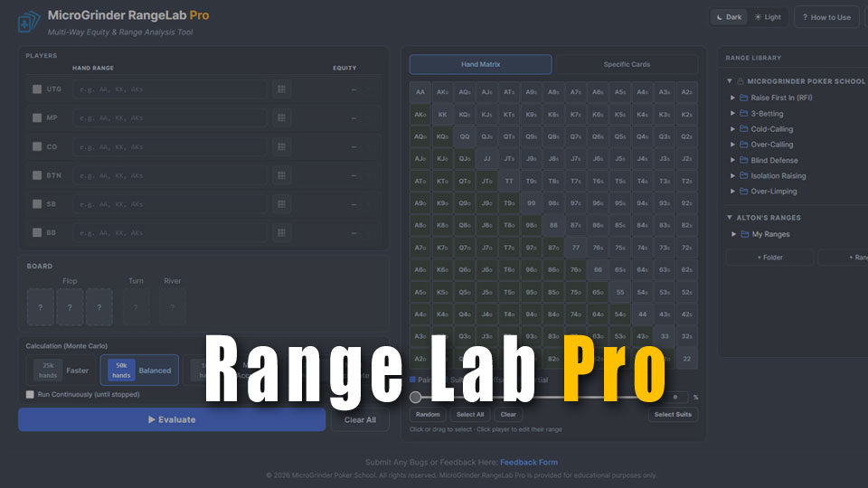The image size is (868, 488).
Task: Enable the UTG player checkbox
Action: point(37,89)
